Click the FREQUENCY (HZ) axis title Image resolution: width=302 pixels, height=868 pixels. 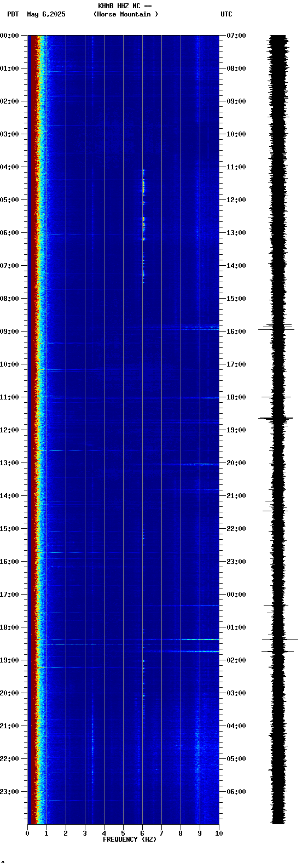pos(130,840)
